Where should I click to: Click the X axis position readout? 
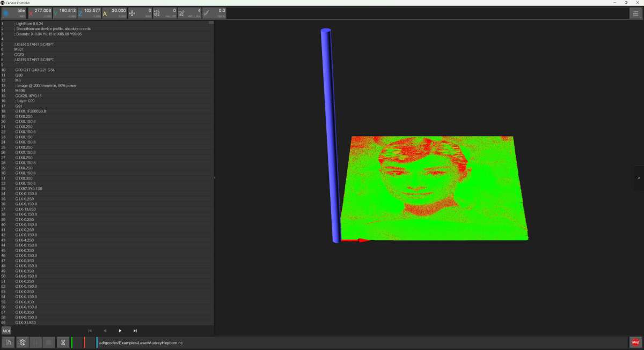click(x=42, y=11)
